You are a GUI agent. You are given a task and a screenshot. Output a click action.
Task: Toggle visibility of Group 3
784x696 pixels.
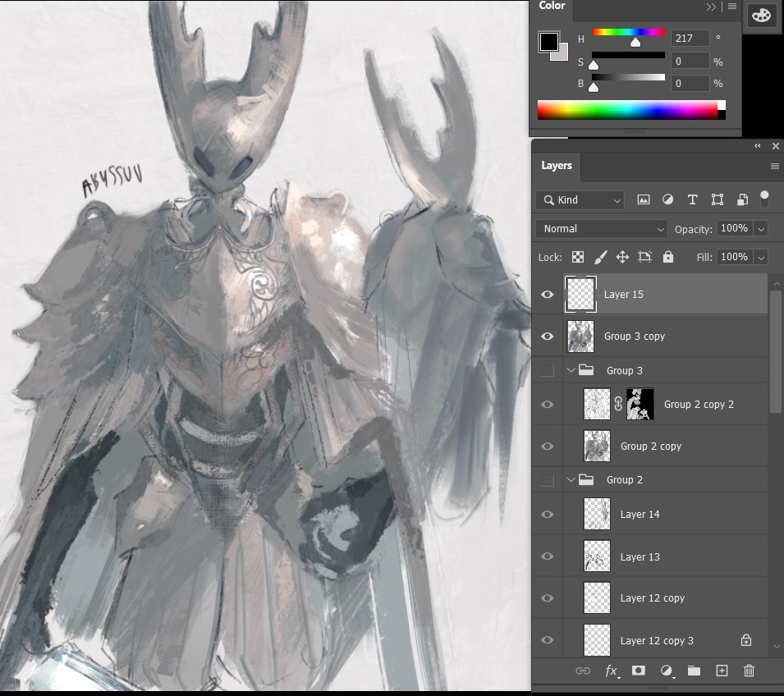click(547, 370)
